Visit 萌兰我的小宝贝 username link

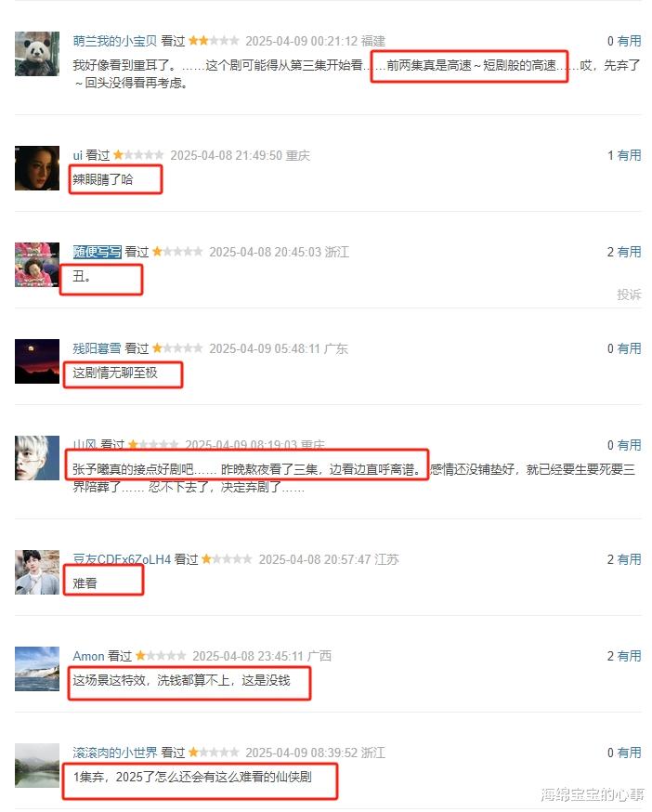[x=114, y=41]
